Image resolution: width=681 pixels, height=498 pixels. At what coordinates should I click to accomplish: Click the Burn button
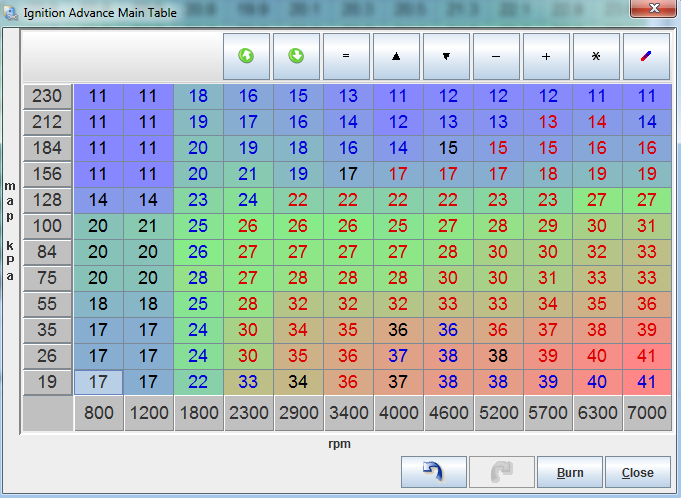click(565, 472)
